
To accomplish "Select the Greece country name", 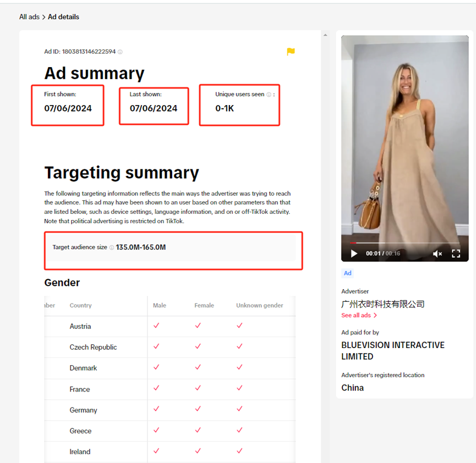I will (x=80, y=431).
